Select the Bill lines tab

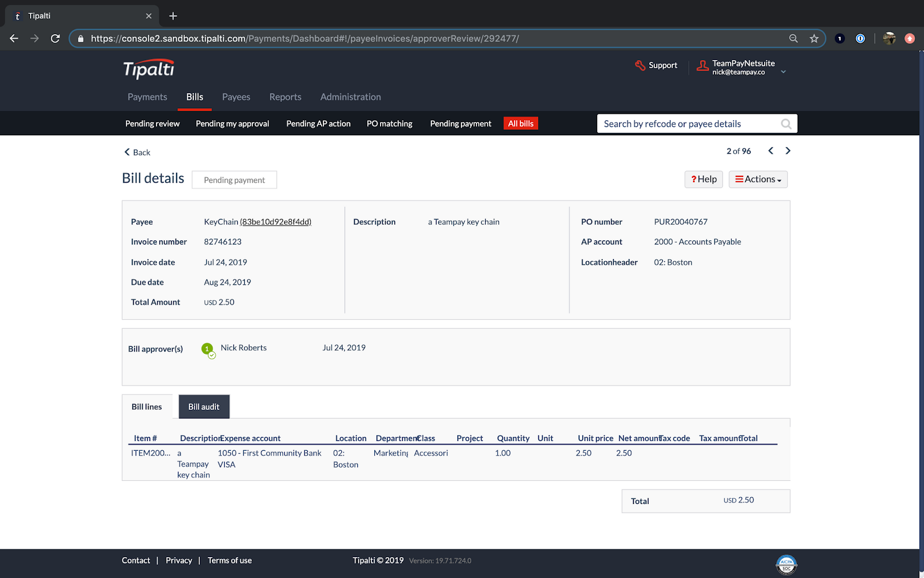point(147,407)
